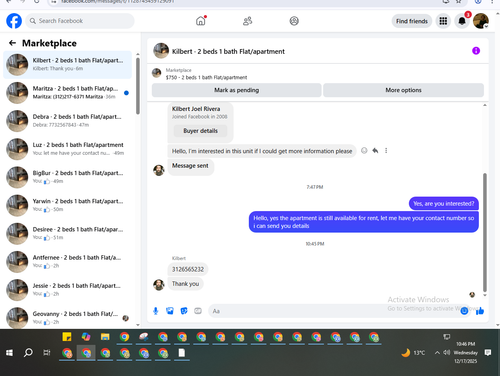500x376 pixels.
Task: Choose a sticker icon in composer
Action: click(184, 311)
